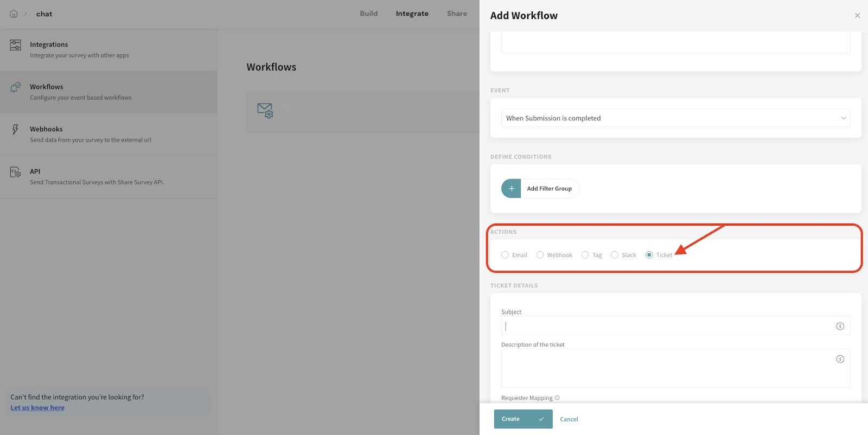Switch to the Build tab
This screenshot has width=868, height=435.
tap(368, 14)
